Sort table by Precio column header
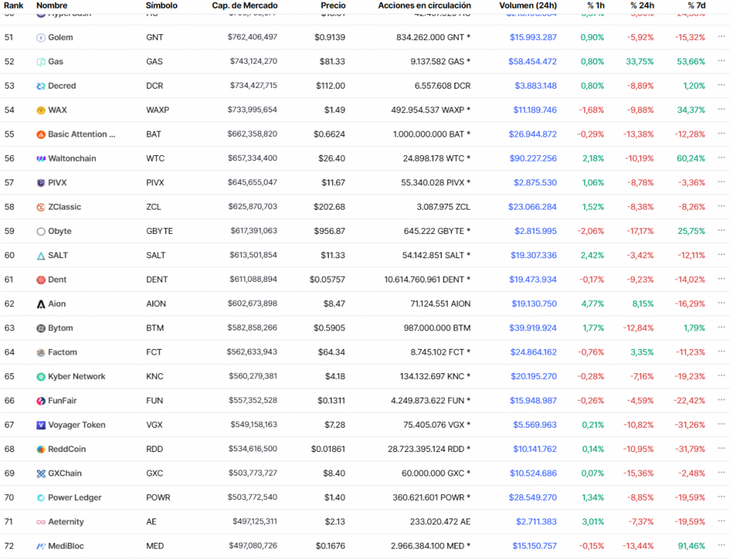 333,6
